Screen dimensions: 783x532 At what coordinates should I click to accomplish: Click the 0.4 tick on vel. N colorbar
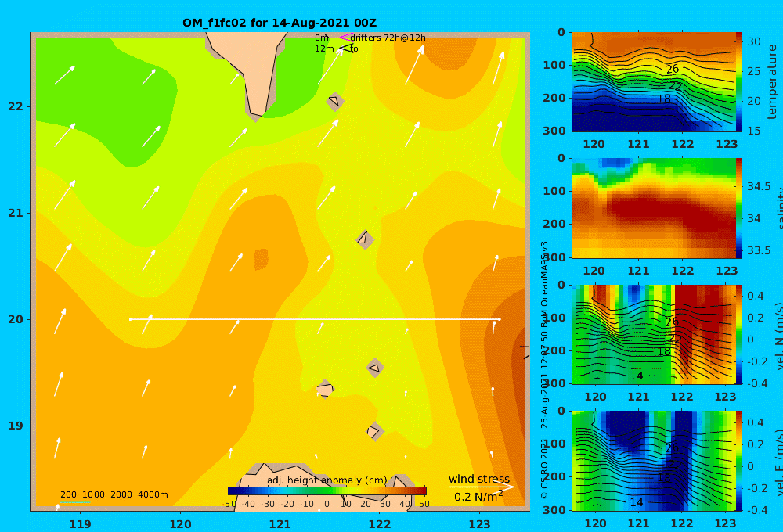coord(755,296)
